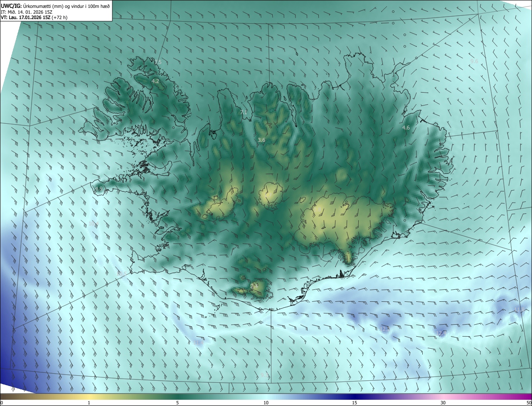Click the colorbar tick label 0

point(2,403)
